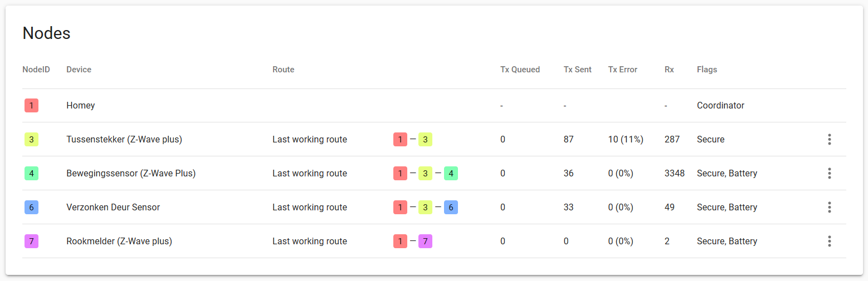
Task: Click the Tx Sent column header
Action: tap(577, 70)
